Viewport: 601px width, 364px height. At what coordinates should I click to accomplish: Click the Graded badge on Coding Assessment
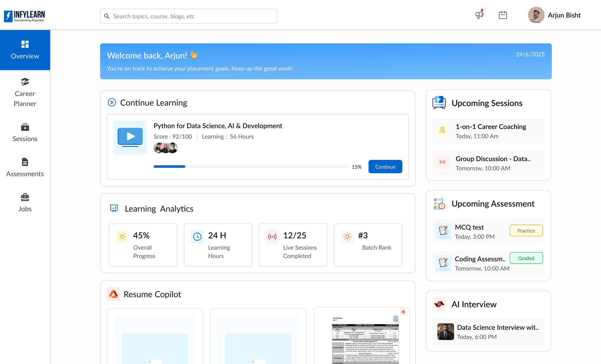click(x=526, y=258)
